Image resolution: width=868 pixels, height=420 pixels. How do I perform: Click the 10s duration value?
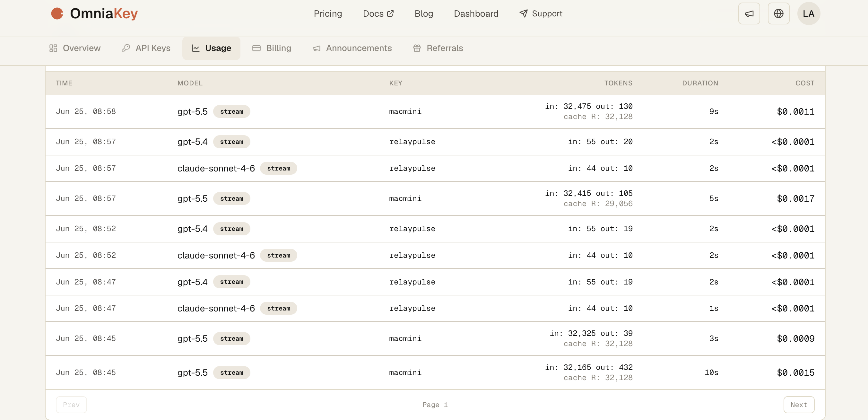click(711, 372)
